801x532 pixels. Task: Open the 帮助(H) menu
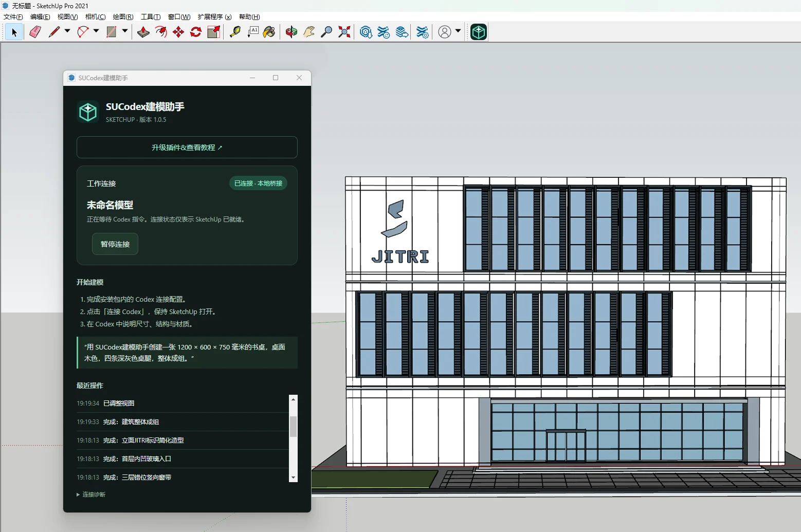[249, 17]
